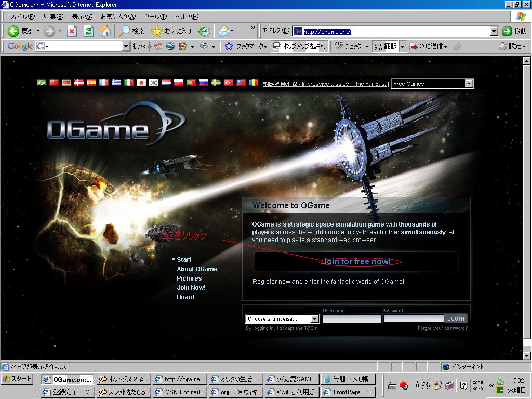
Task: Select the Japanese flag language icon
Action: tap(141, 83)
